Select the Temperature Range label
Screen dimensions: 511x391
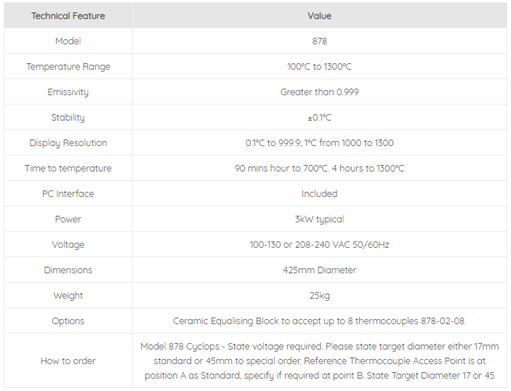point(68,67)
